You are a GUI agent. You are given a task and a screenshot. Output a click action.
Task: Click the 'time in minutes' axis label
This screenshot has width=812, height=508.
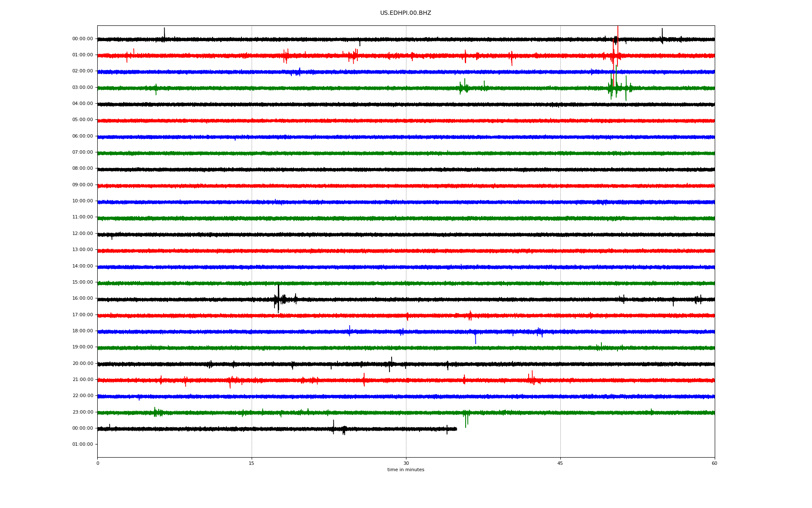tap(406, 470)
